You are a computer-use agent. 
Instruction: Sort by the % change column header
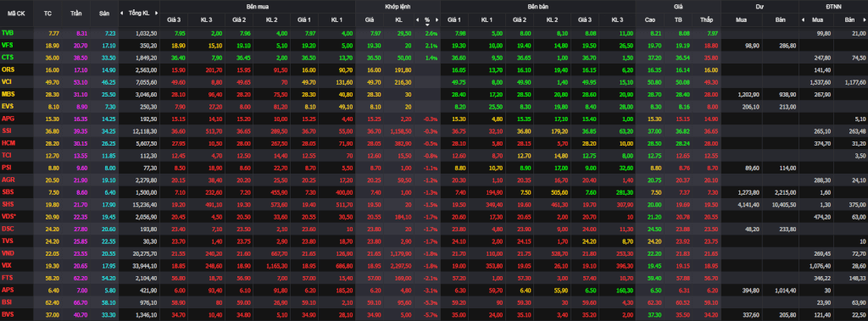427,20
